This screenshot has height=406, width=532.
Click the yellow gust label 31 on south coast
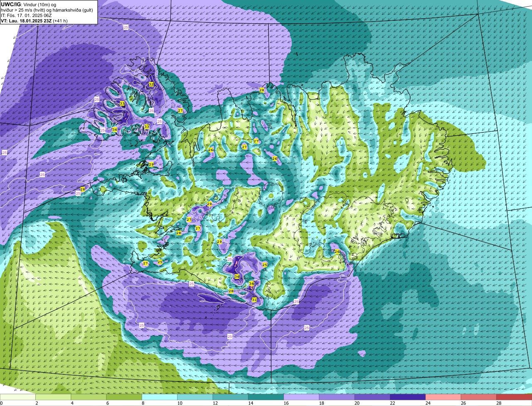click(x=254, y=300)
